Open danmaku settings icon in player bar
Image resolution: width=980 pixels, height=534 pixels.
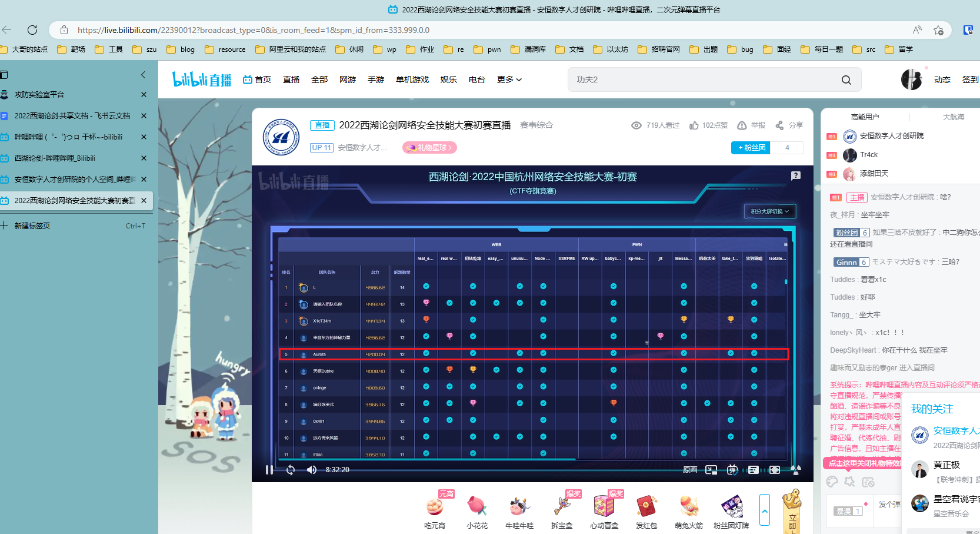754,470
